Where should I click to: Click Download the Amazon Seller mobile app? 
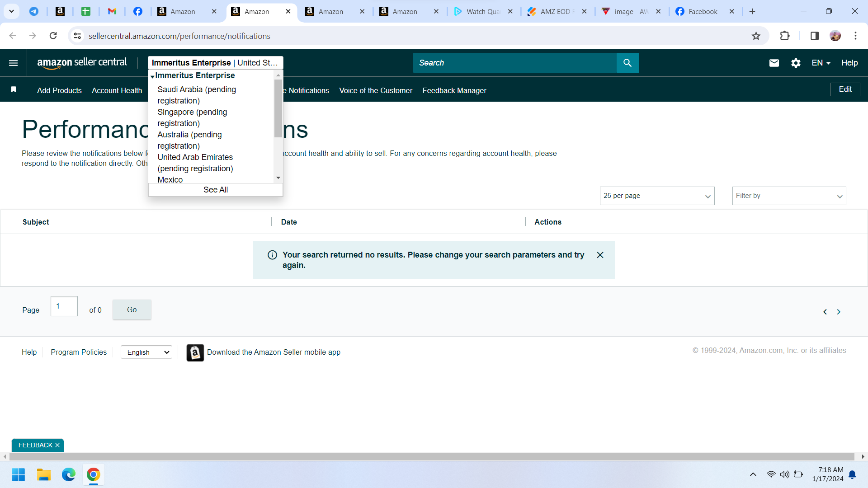[274, 352]
